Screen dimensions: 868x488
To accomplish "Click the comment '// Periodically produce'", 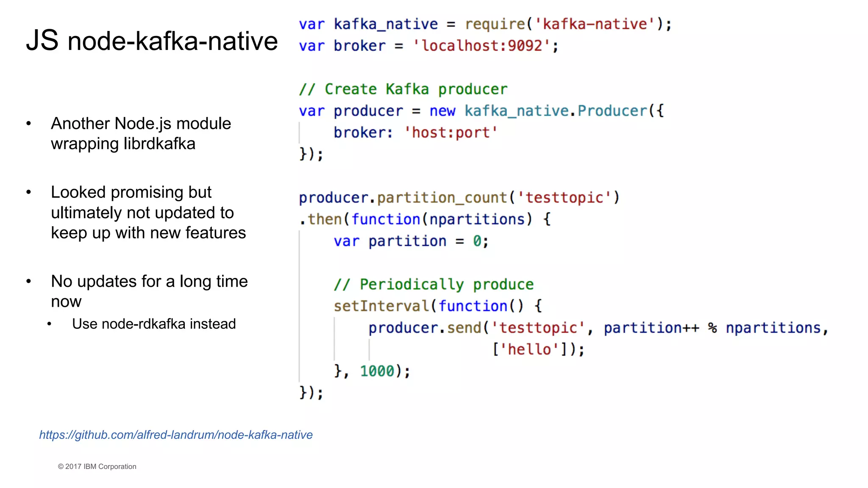I will click(434, 285).
